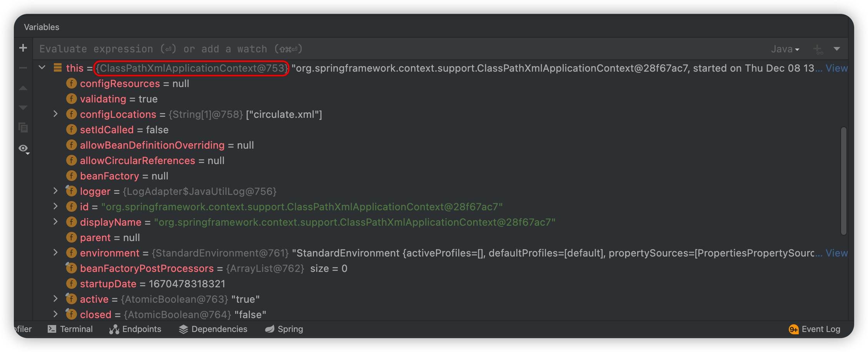Viewport: 868px width, 352px height.
Task: Collapse the 'this' variable node
Action: tap(42, 68)
